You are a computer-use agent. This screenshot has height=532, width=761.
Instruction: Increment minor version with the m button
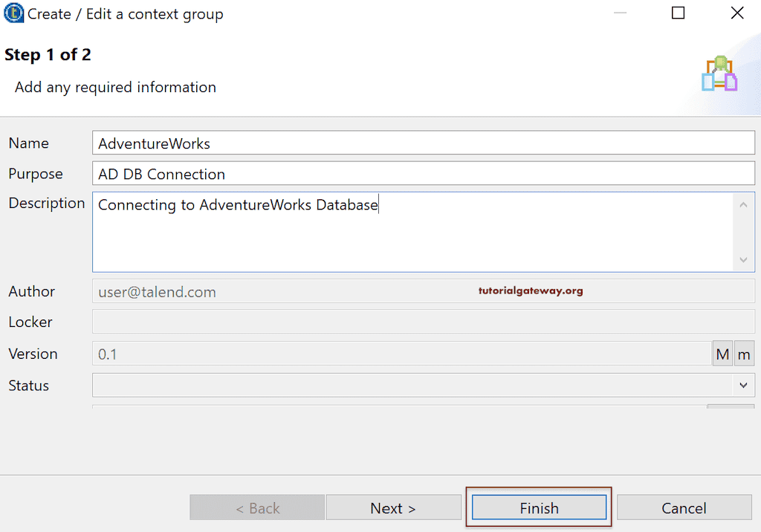[744, 354]
